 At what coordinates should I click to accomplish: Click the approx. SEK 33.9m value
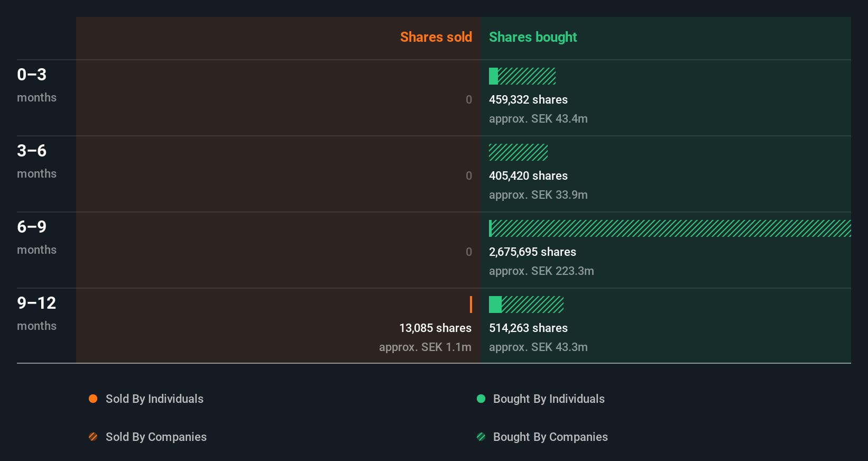tap(538, 195)
